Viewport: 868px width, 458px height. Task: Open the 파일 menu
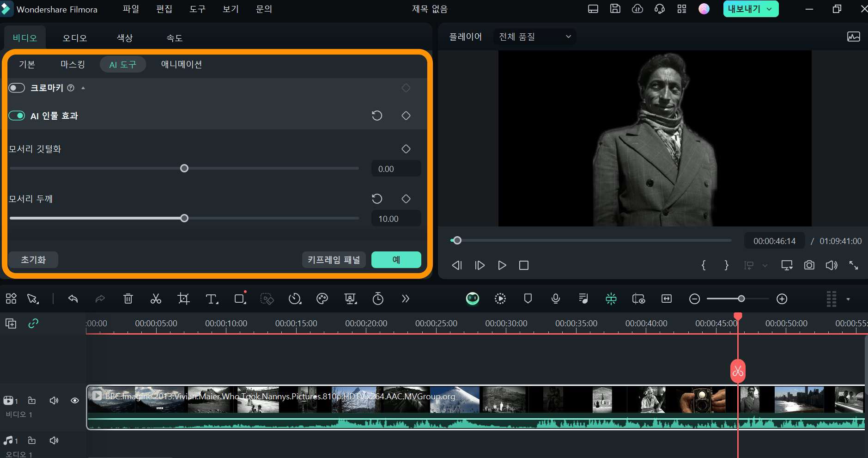click(131, 9)
